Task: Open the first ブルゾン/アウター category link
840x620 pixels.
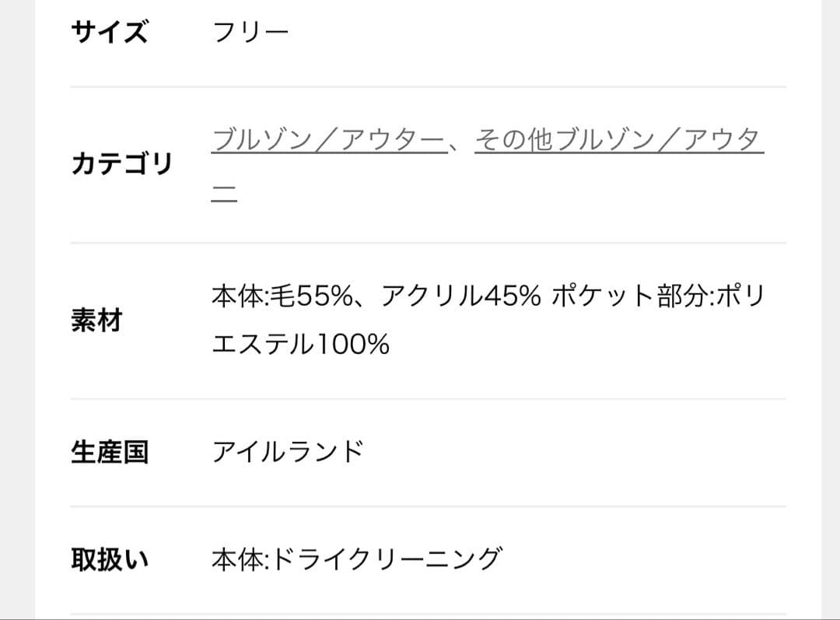Action: tap(329, 141)
